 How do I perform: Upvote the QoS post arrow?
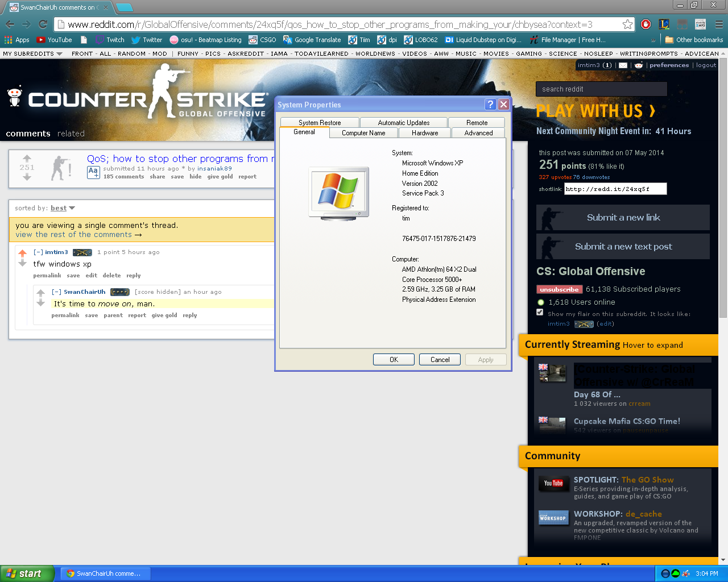pyautogui.click(x=27, y=159)
